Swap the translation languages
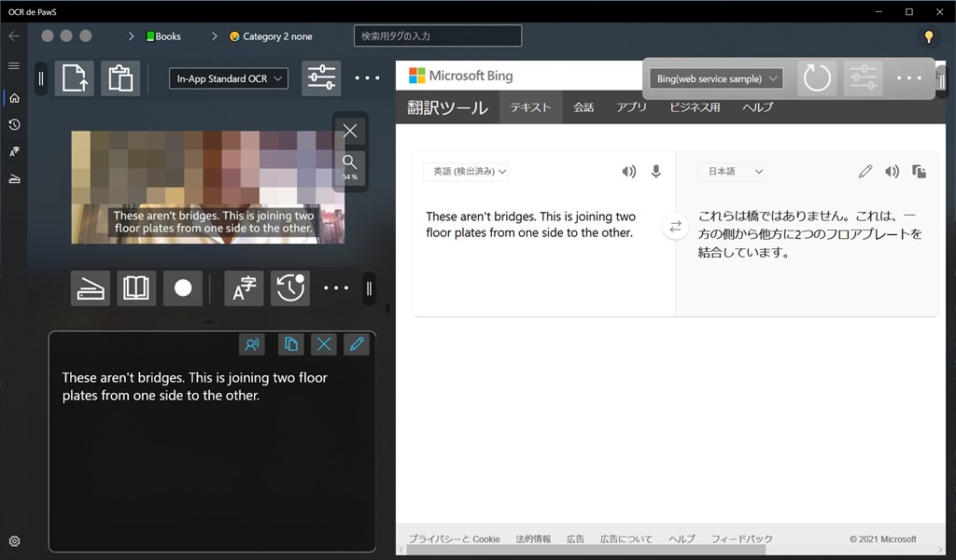 click(675, 227)
